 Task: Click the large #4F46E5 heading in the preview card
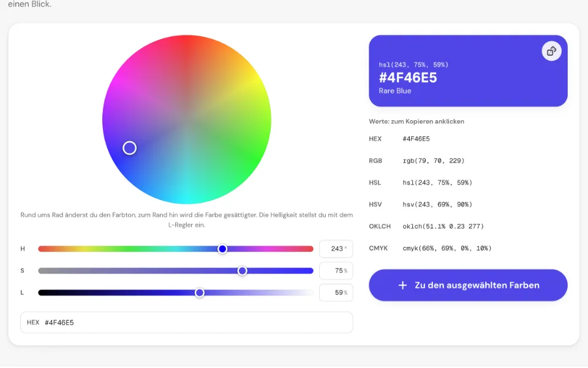click(408, 78)
